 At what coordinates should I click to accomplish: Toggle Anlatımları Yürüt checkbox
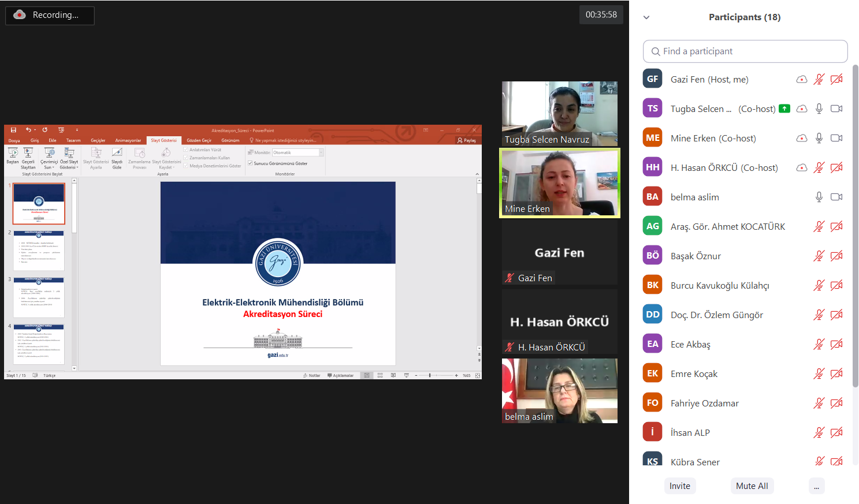pos(186,150)
